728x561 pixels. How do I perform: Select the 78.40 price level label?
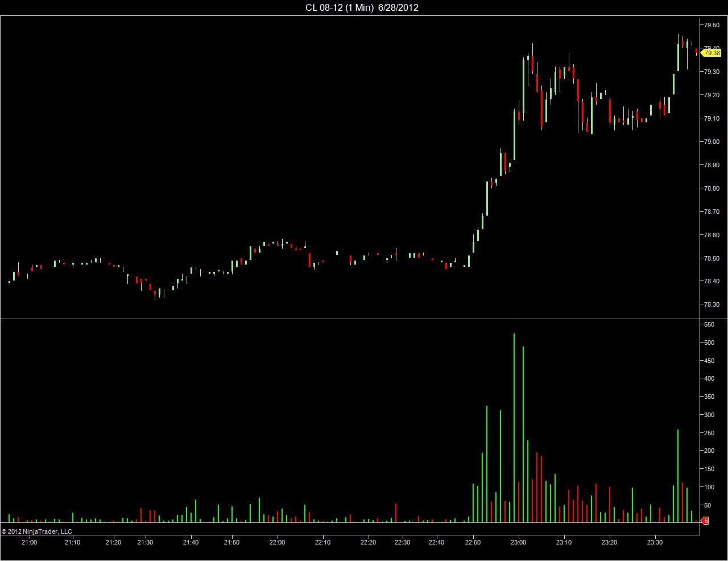click(x=712, y=281)
